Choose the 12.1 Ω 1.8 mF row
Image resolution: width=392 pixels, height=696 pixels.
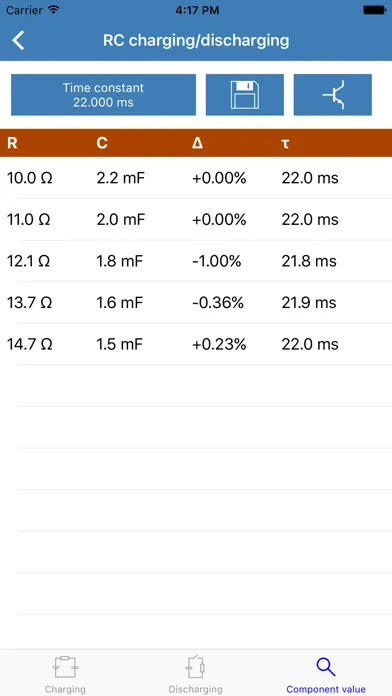pyautogui.click(x=196, y=261)
